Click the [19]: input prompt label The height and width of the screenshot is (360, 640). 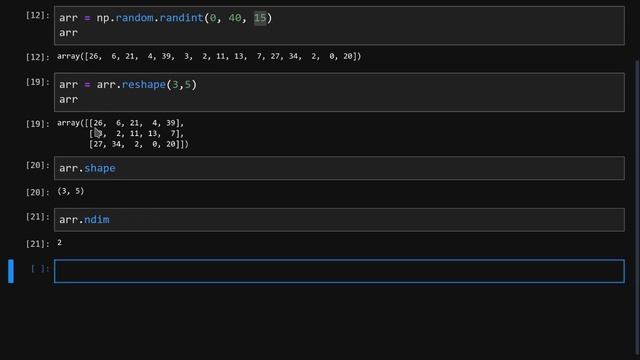tap(38, 82)
